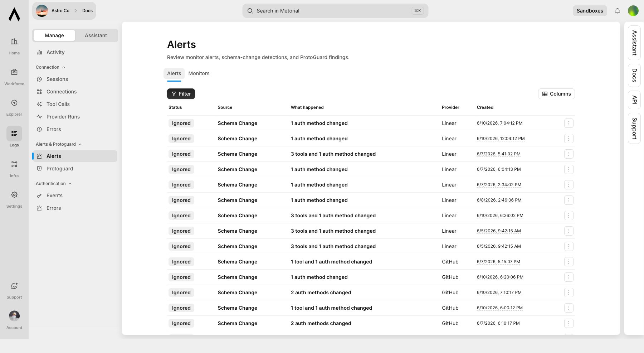The image size is (644, 353).
Task: Open Support chat icon in left rail
Action: tap(14, 286)
